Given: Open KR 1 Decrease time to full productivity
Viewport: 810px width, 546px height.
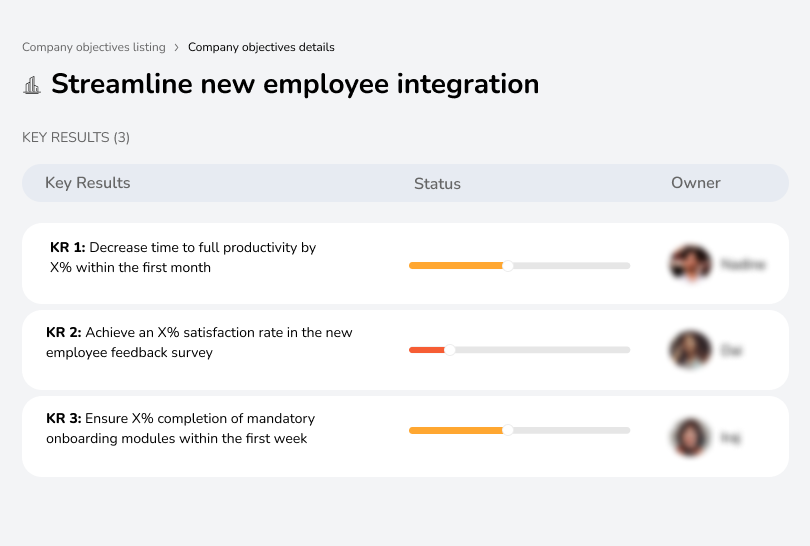Looking at the screenshot, I should pos(183,257).
